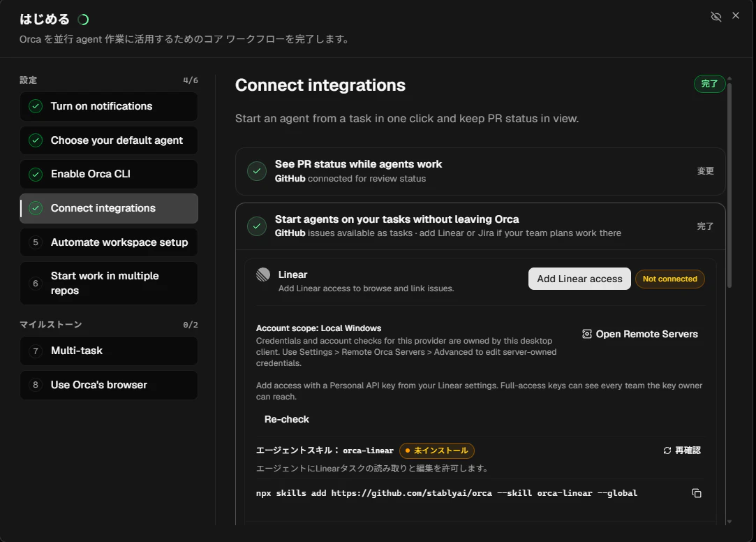Click the 設定 section label
Image resolution: width=756 pixels, height=542 pixels.
point(28,80)
